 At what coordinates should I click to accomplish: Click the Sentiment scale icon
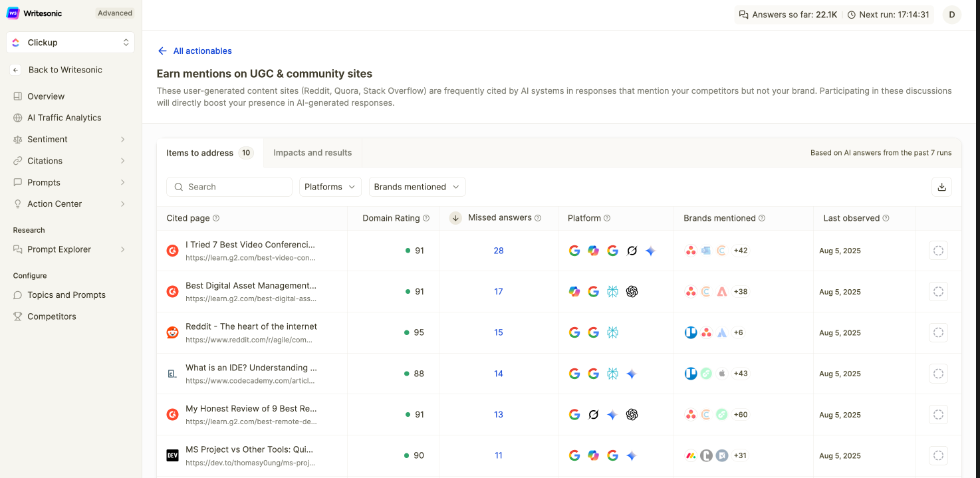coord(18,140)
